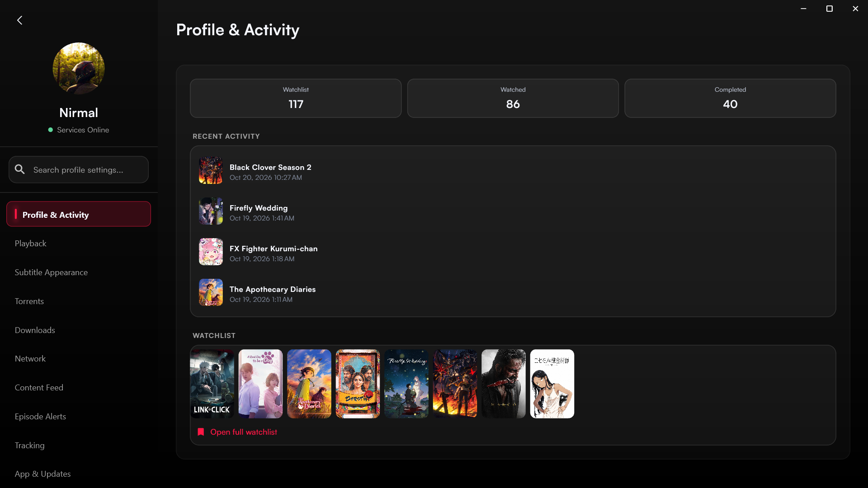Open Tracking settings
This screenshot has height=488, width=868.
29,446
